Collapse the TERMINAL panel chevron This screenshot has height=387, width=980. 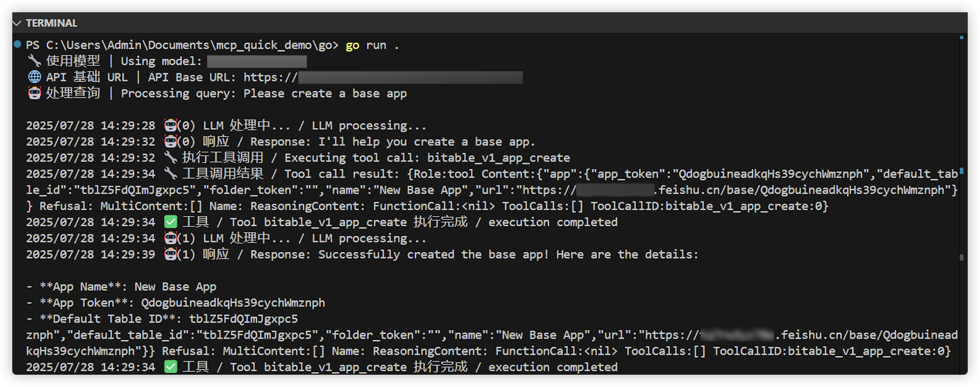click(x=17, y=23)
